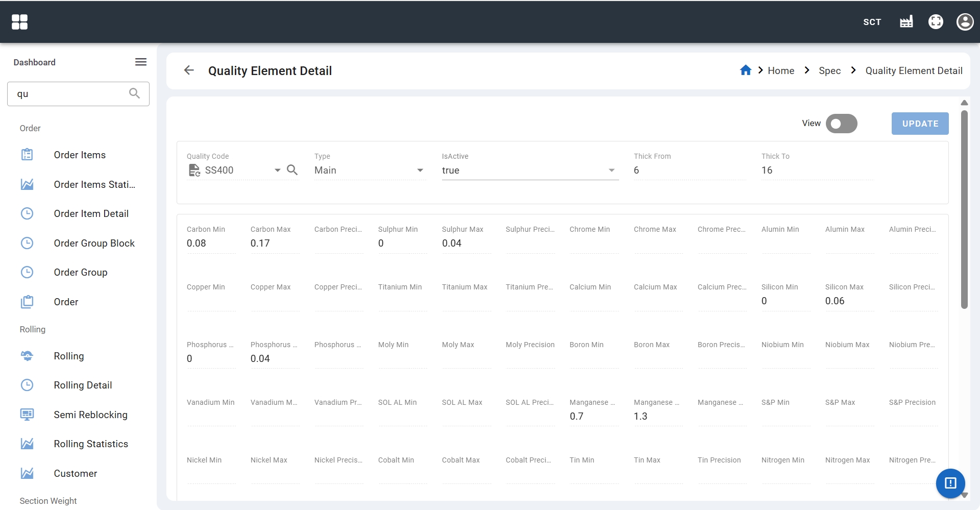Click the back arrow beside Quality Element Detail
980x510 pixels.
(x=189, y=70)
